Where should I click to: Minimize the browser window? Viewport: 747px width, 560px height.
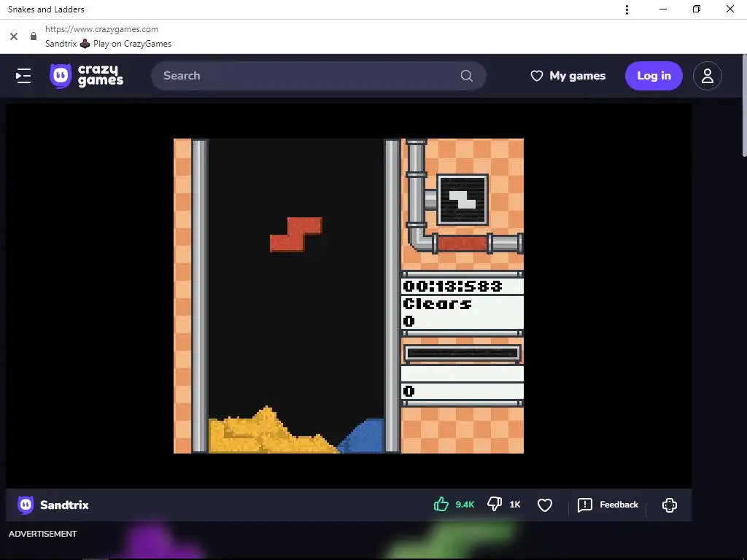[x=662, y=9]
